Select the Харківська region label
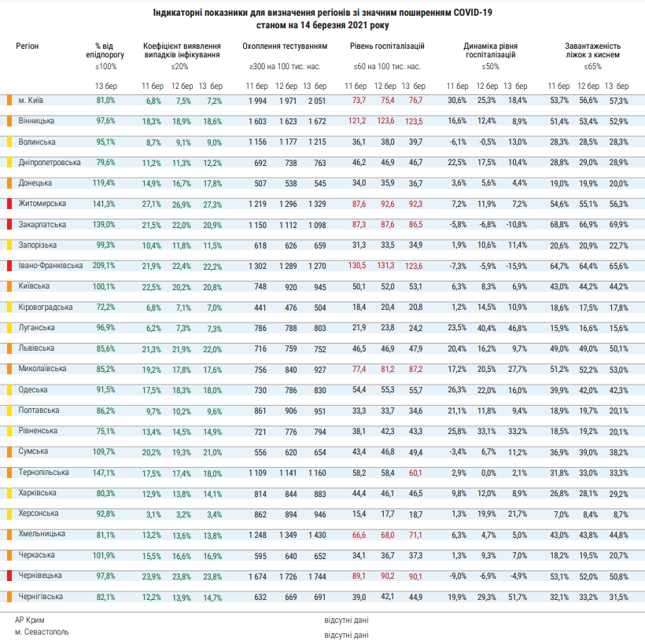645x644 pixels. click(36, 493)
